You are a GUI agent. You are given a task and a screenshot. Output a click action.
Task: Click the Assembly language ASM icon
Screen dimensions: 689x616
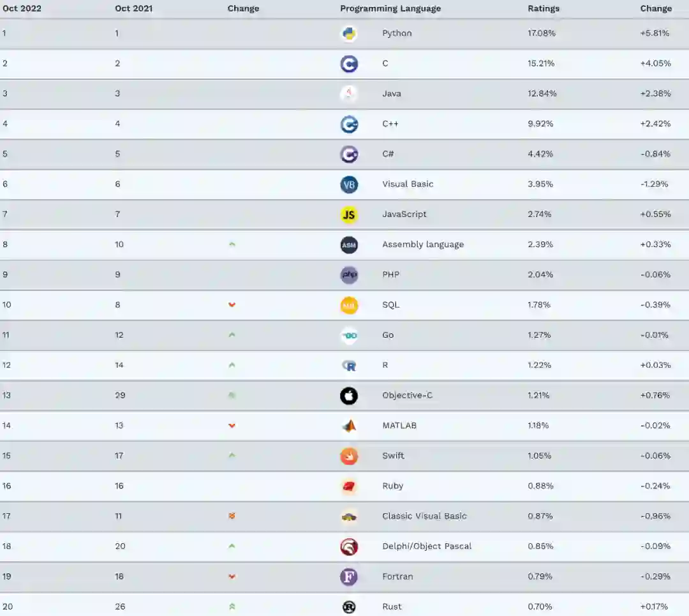[x=349, y=244]
